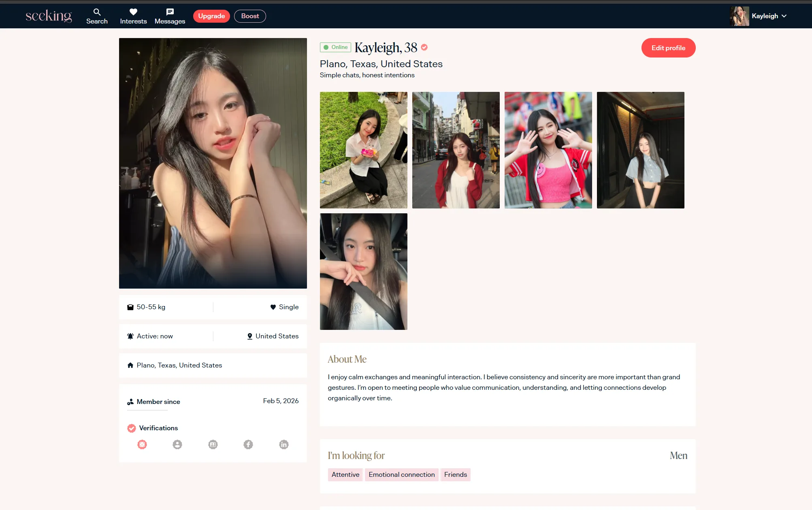
Task: Click the profile person verification icon
Action: (177, 444)
